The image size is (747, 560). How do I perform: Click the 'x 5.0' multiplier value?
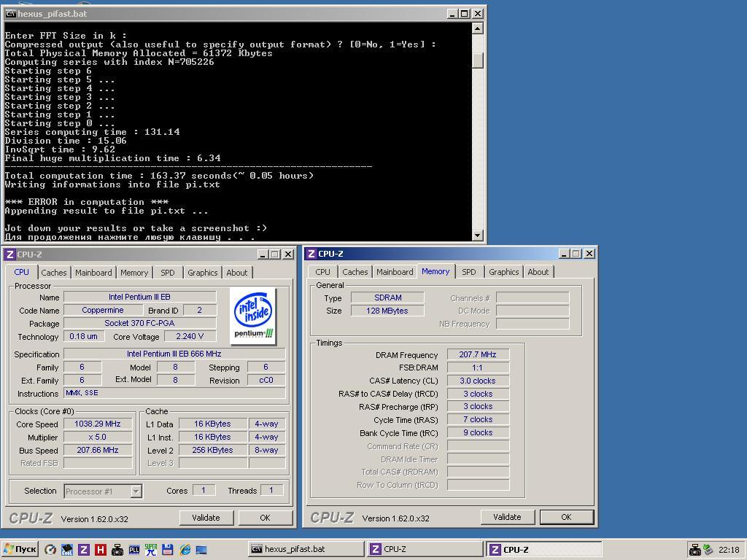98,437
